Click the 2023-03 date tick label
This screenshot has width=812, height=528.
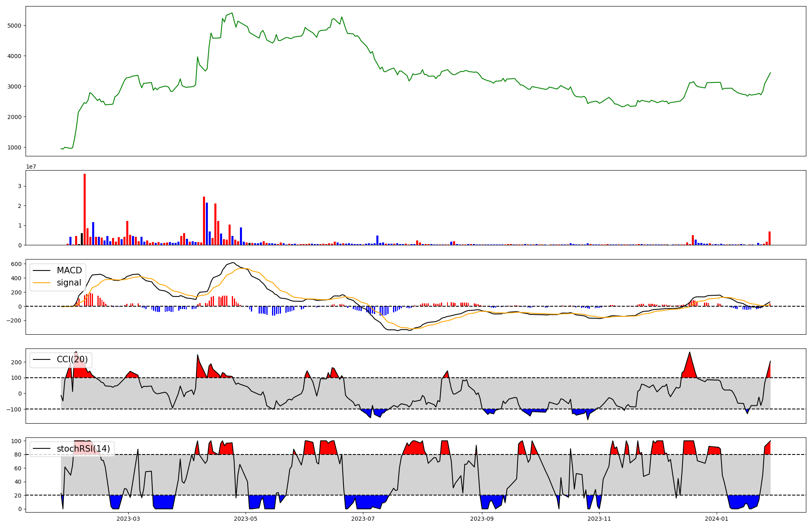coord(128,519)
